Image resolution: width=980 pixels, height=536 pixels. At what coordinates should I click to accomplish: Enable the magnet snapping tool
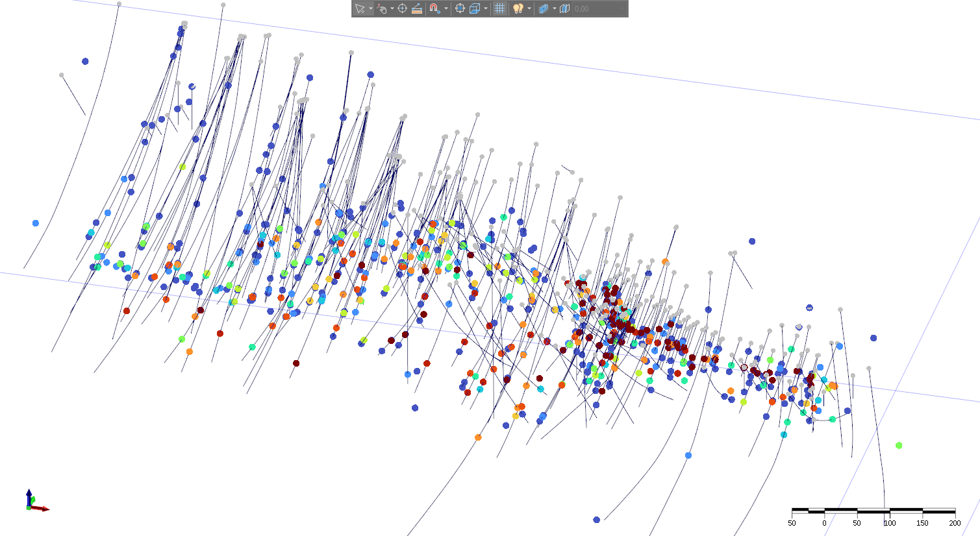pos(435,8)
